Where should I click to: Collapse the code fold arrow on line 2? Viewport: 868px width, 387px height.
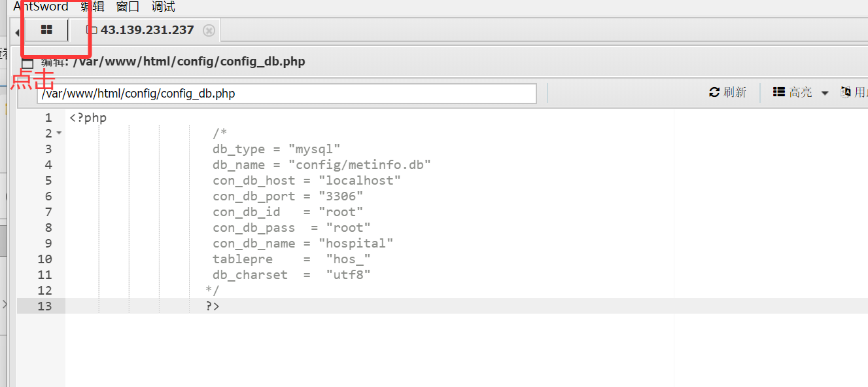pyautogui.click(x=59, y=133)
